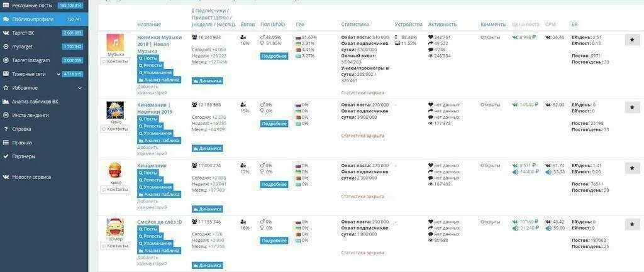
Task: Add Киномания | Новинки 2019 to favorites star
Action: click(632, 107)
